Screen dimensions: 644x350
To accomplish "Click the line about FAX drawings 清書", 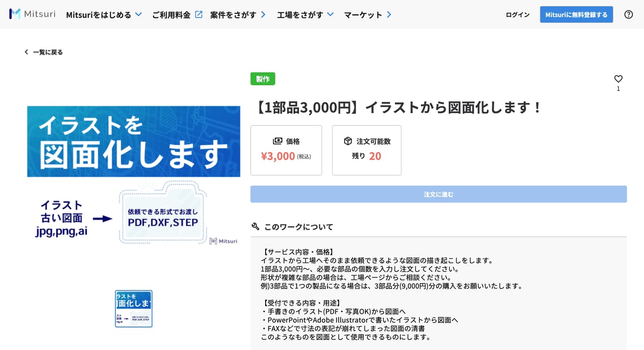I will (x=343, y=329).
